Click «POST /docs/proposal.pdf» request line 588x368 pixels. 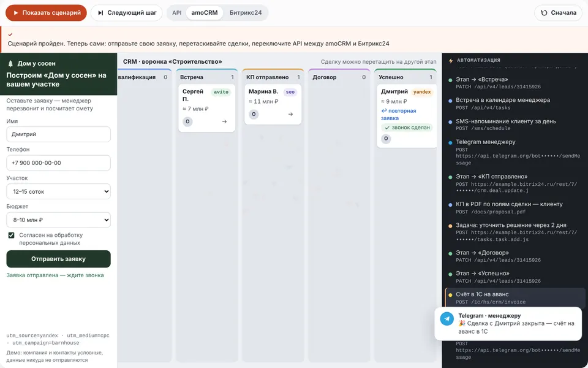(x=491, y=212)
